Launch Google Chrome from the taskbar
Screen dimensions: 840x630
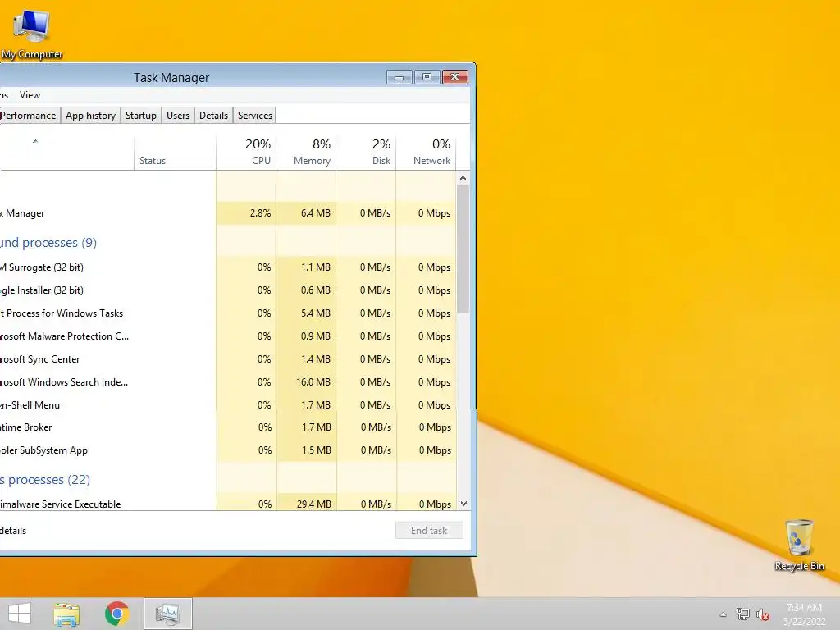pos(116,614)
